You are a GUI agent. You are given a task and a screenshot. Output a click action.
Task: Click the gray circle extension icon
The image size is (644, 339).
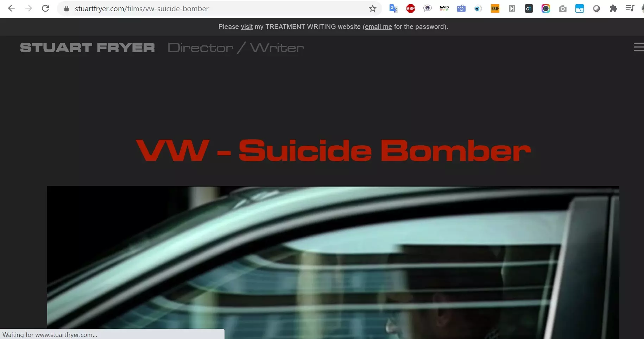596,8
